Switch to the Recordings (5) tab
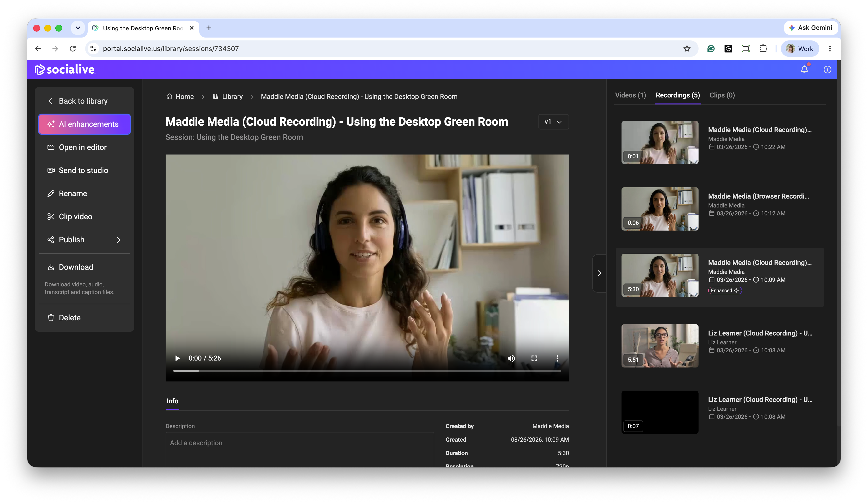The width and height of the screenshot is (868, 503). [x=678, y=95]
